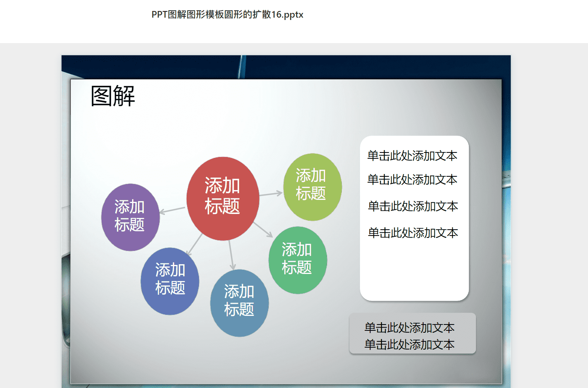Click arrow from red circle to purple circle
Screen dimensions: 588x388
tap(172, 210)
